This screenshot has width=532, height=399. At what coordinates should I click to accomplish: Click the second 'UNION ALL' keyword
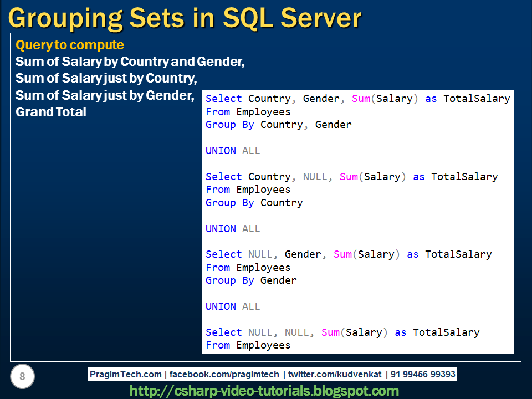pos(234,228)
